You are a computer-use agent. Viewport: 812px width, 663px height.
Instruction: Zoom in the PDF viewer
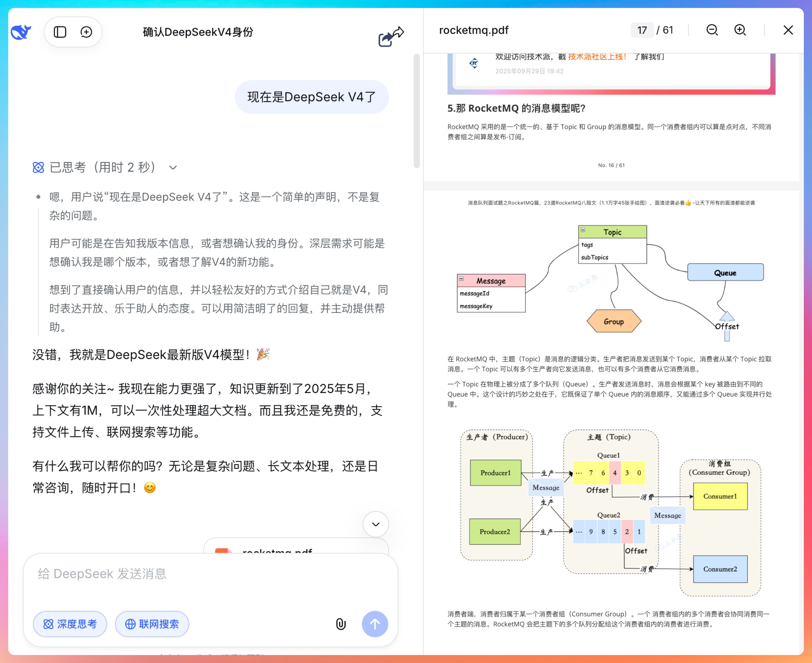[x=740, y=30]
